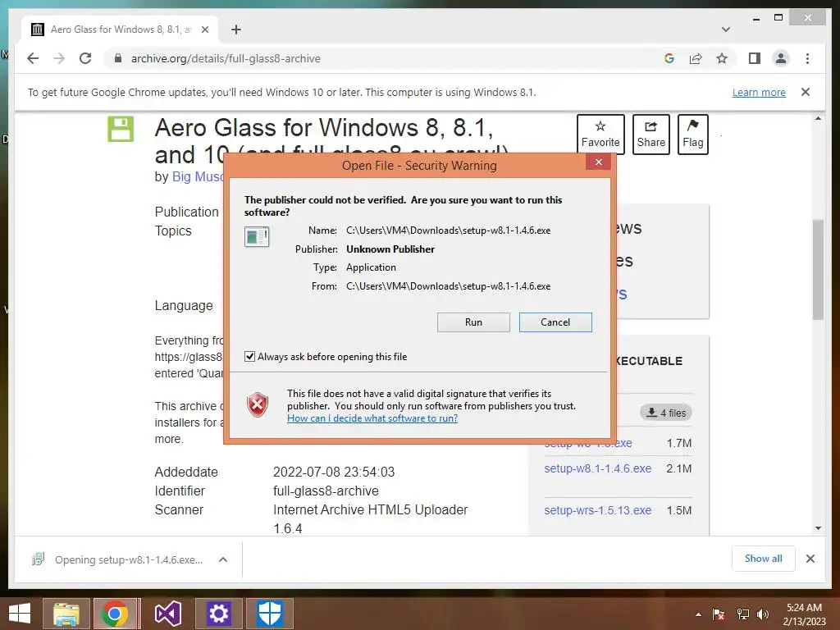Image resolution: width=840 pixels, height=630 pixels.
Task: Click the setup-wrs-1.5.13.exe file size 1.5M
Action: coord(678,510)
